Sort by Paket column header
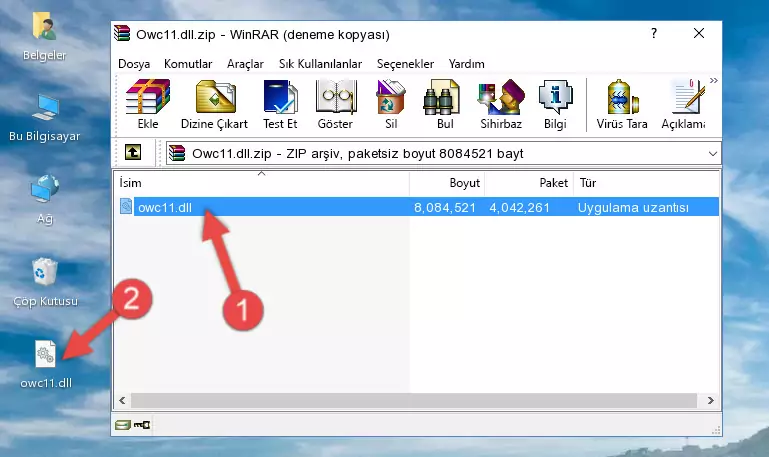Viewport: 769px width, 457px height. click(x=529, y=183)
